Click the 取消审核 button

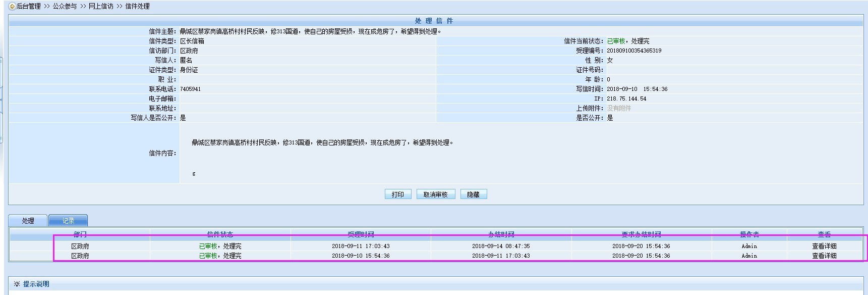pos(435,194)
